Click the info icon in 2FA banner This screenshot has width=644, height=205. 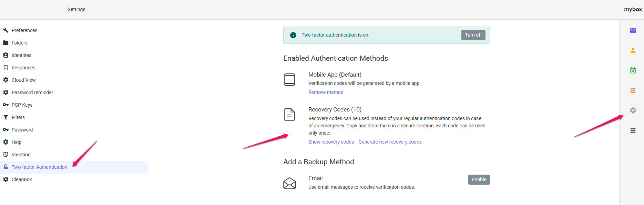point(293,35)
